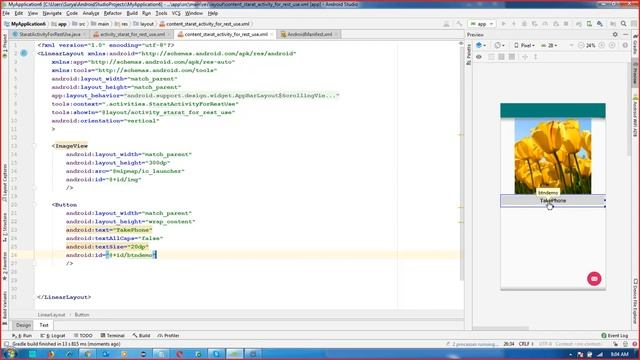The image size is (640, 360).
Task: Open the VCS menu
Action: (x=176, y=13)
